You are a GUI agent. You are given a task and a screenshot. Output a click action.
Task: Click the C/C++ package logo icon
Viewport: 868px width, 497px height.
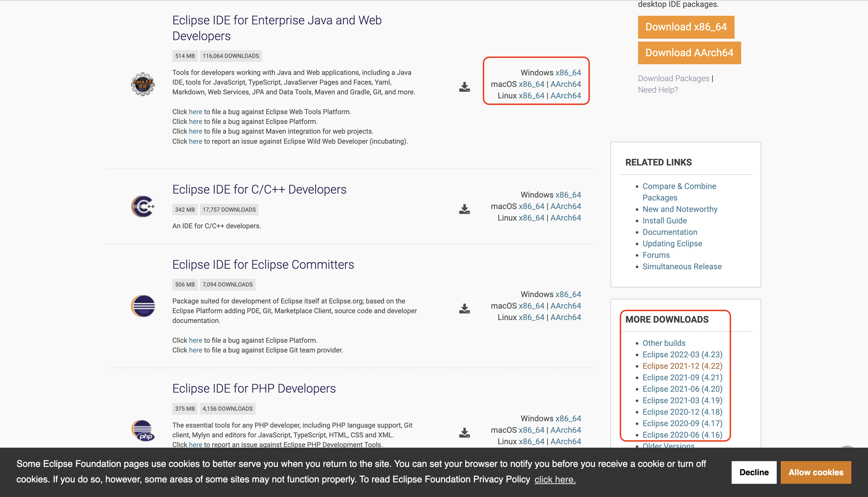143,206
